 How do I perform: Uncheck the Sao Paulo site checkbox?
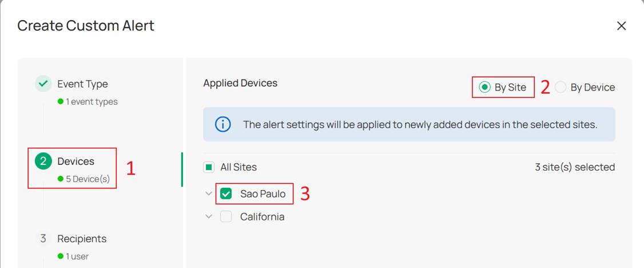(x=226, y=194)
